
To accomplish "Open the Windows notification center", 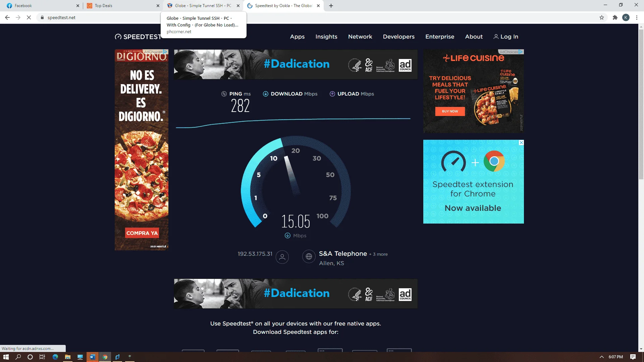I will (x=633, y=357).
